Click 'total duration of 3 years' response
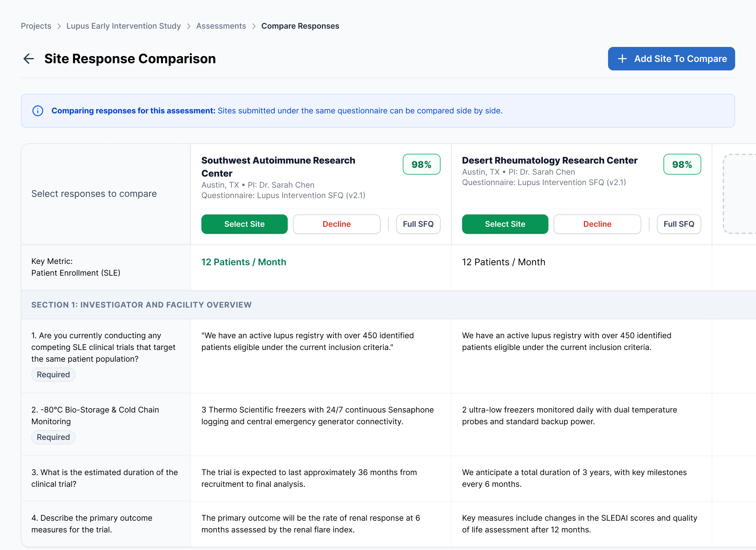 [574, 478]
